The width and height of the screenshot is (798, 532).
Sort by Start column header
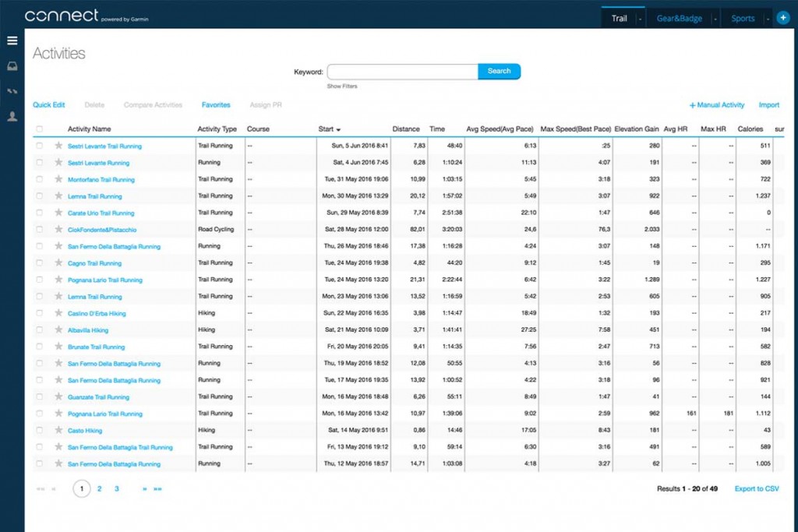click(330, 129)
